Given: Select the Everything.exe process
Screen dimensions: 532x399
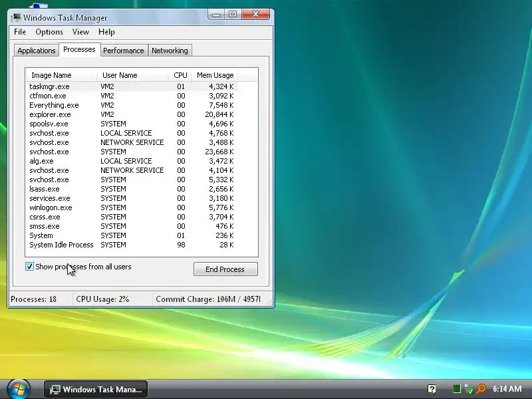Looking at the screenshot, I should [132, 105].
